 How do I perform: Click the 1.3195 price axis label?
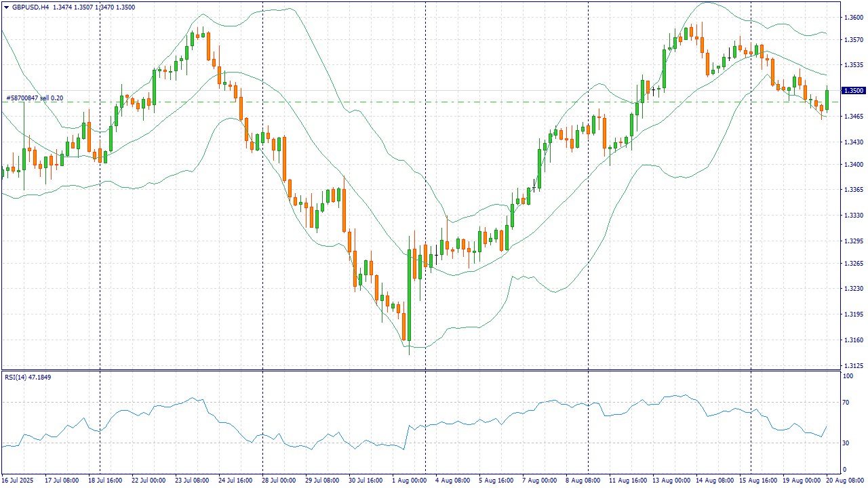pyautogui.click(x=854, y=314)
